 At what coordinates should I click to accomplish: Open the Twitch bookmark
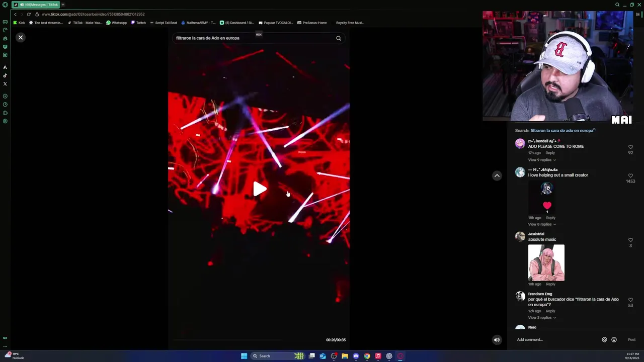click(x=138, y=23)
